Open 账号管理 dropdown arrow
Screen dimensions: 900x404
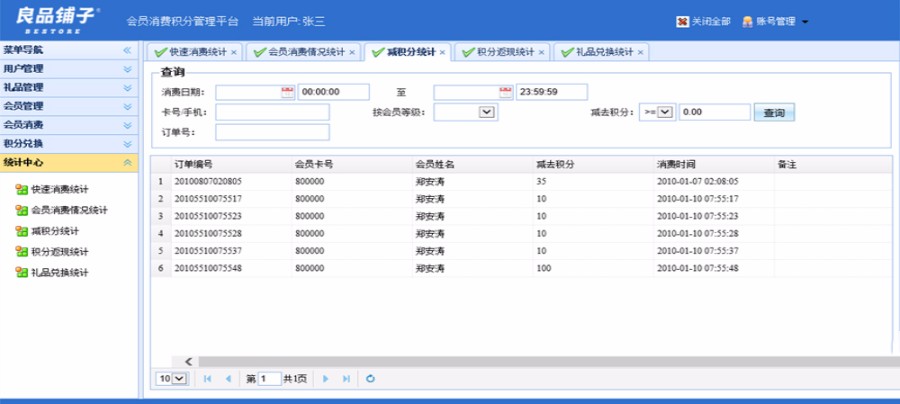[x=805, y=22]
